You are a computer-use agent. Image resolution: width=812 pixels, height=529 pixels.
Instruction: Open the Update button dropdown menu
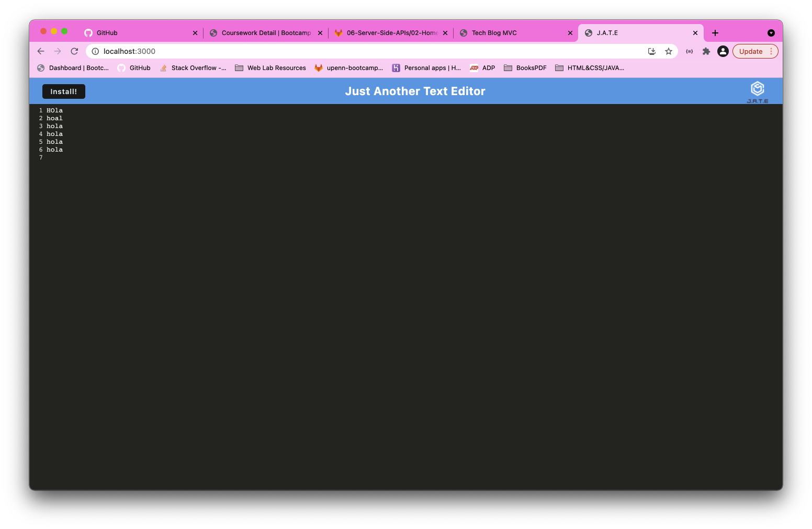point(771,51)
